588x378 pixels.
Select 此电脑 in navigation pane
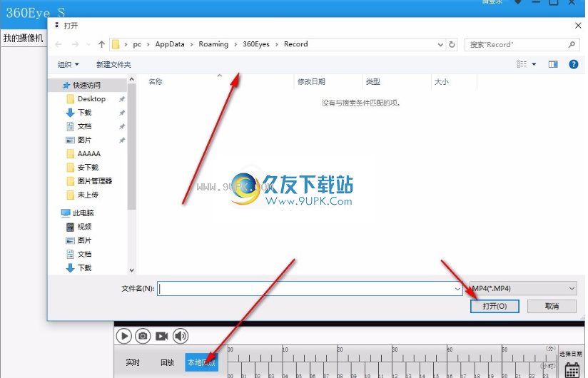(x=83, y=213)
